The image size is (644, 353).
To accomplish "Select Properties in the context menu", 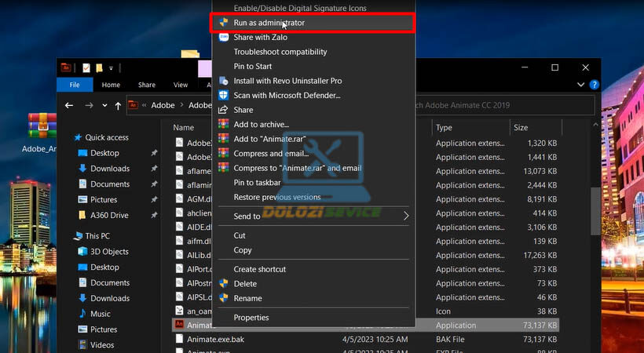I will click(251, 318).
